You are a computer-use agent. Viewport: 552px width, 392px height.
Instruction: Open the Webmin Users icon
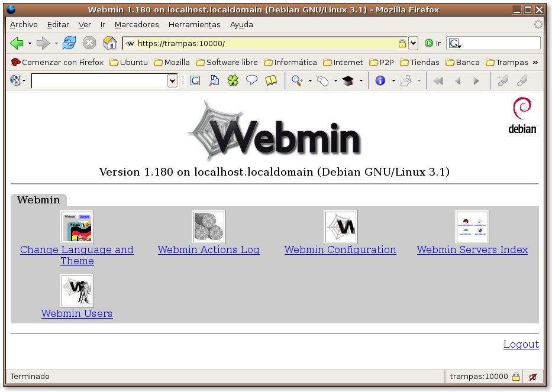click(77, 290)
